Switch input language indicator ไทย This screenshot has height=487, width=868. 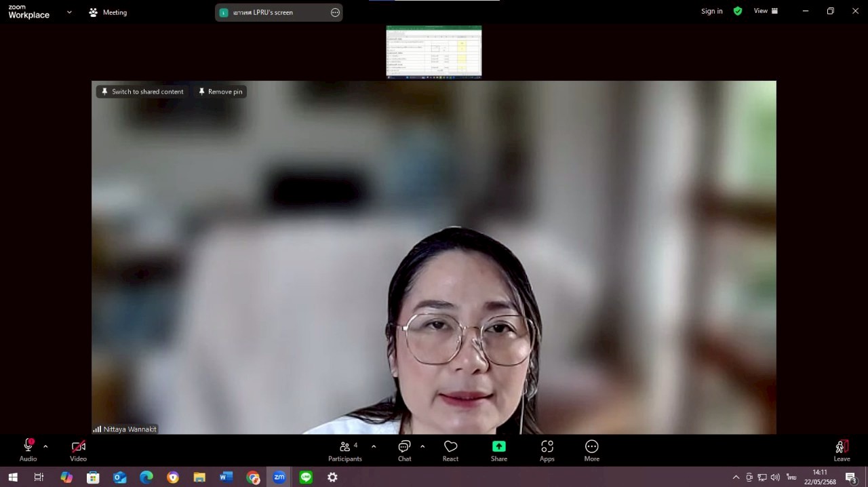791,478
